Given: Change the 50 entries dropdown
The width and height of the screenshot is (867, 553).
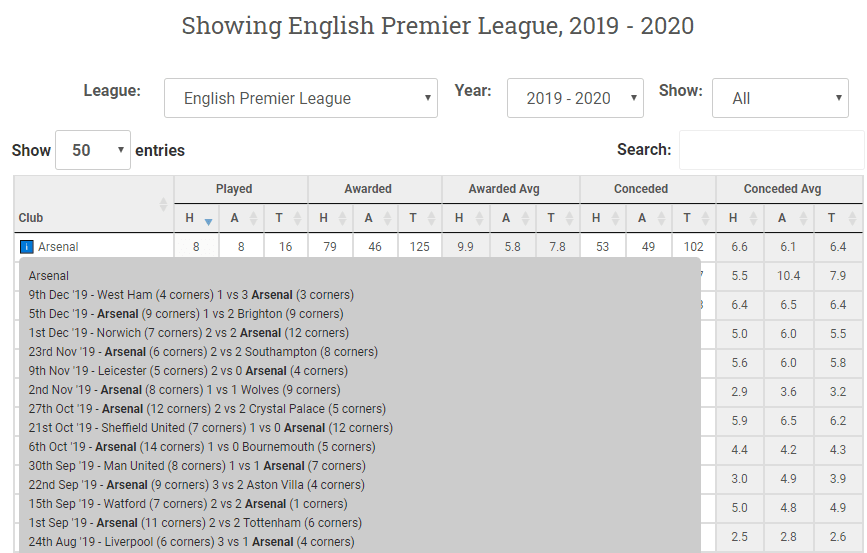Looking at the screenshot, I should tap(93, 150).
